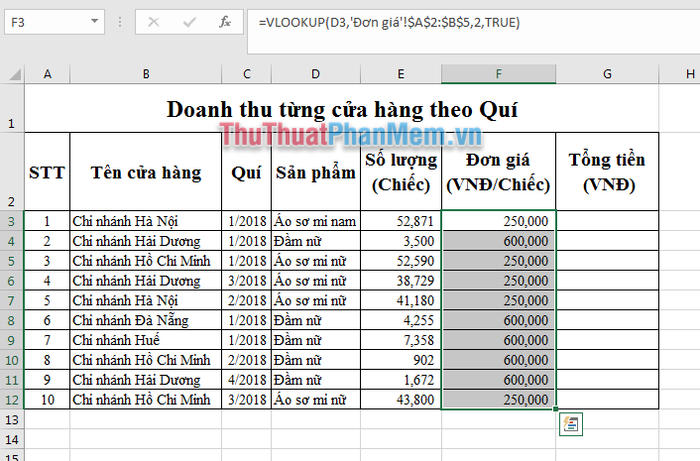Select column B header
The width and height of the screenshot is (700, 461).
pos(146,74)
